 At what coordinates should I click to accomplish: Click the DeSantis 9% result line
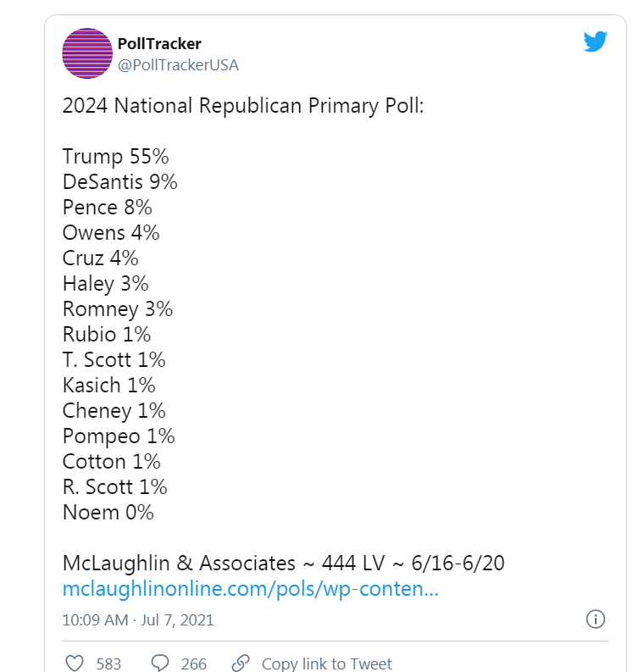[120, 181]
